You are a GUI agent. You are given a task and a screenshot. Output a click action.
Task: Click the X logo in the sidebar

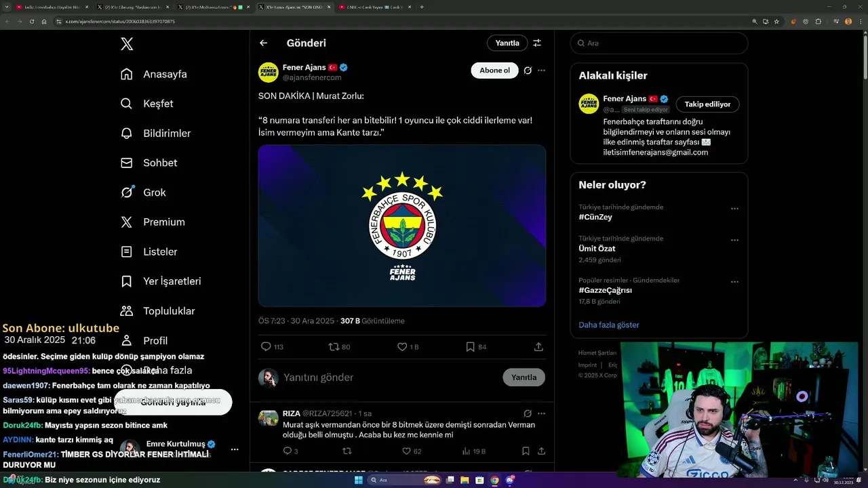pyautogui.click(x=127, y=44)
